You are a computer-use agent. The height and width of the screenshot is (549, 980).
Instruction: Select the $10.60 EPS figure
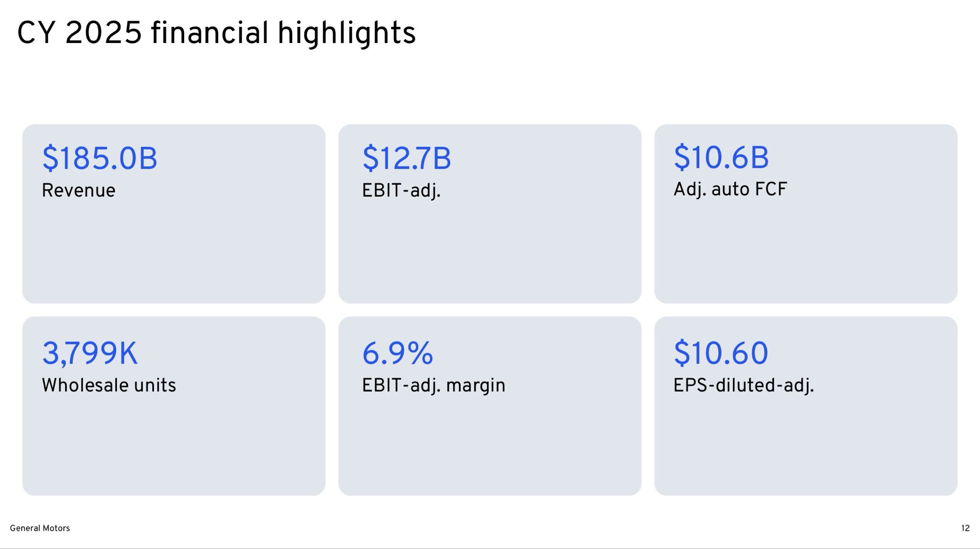point(721,353)
